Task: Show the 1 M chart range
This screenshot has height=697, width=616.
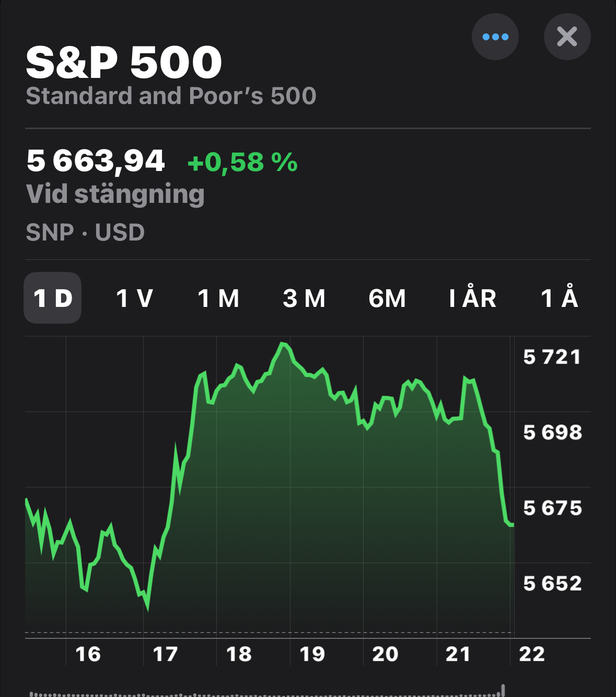Action: coord(218,298)
